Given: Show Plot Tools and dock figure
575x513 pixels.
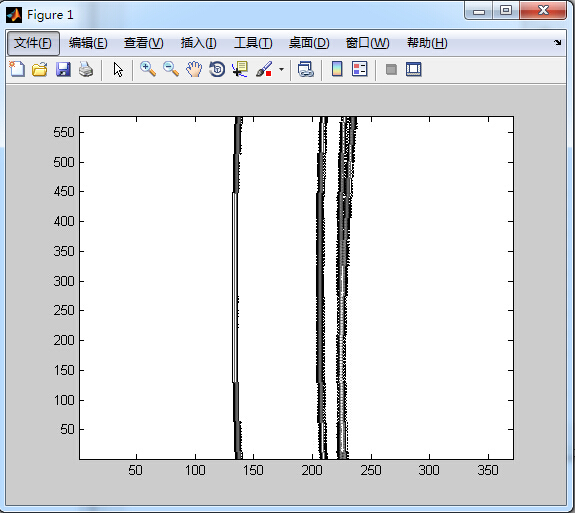Looking at the screenshot, I should [x=414, y=69].
